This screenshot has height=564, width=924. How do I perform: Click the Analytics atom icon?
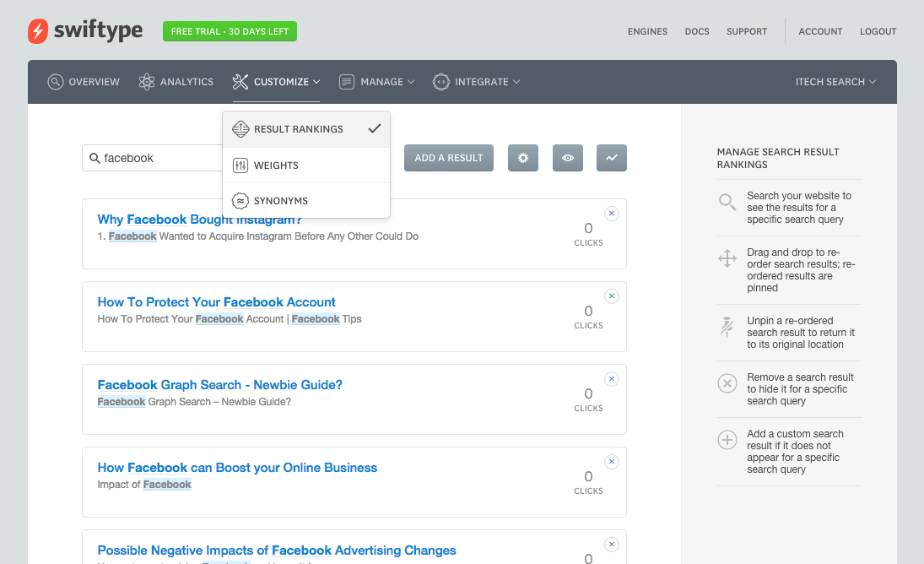147,82
